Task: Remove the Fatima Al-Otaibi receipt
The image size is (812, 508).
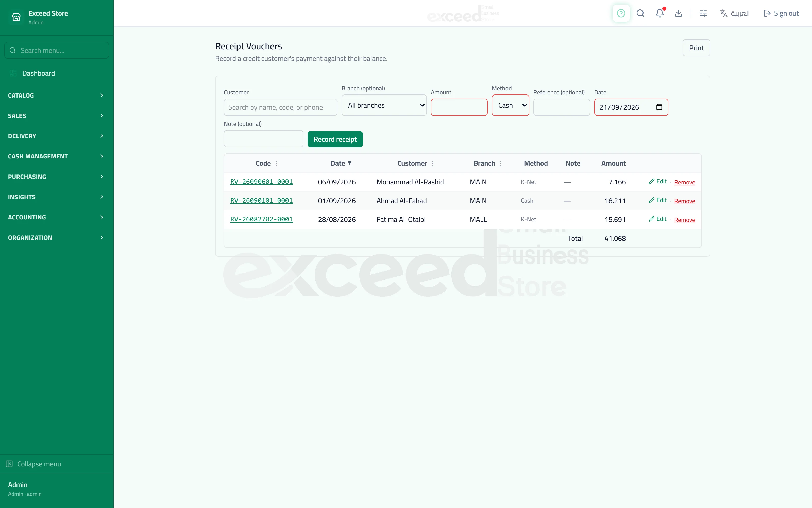Action: (685, 220)
